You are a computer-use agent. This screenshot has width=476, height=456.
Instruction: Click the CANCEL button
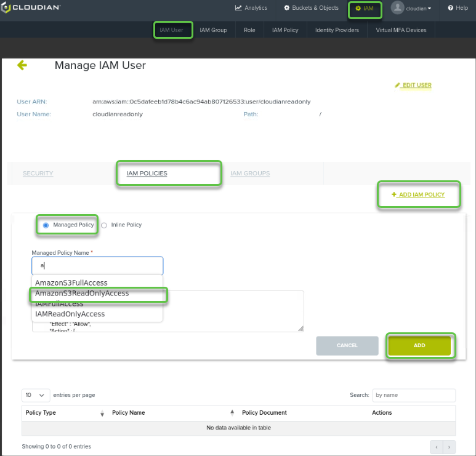tap(347, 345)
